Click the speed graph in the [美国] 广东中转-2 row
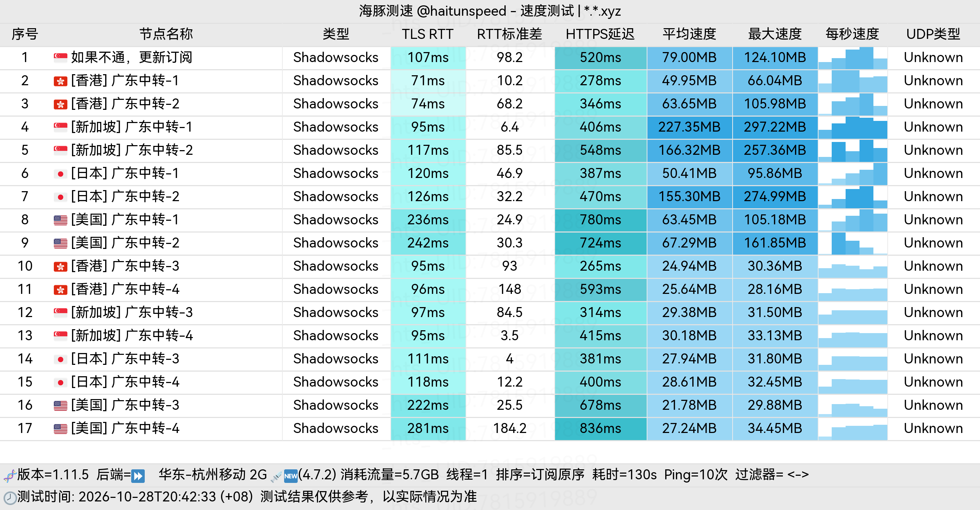This screenshot has width=980, height=510. [853, 243]
